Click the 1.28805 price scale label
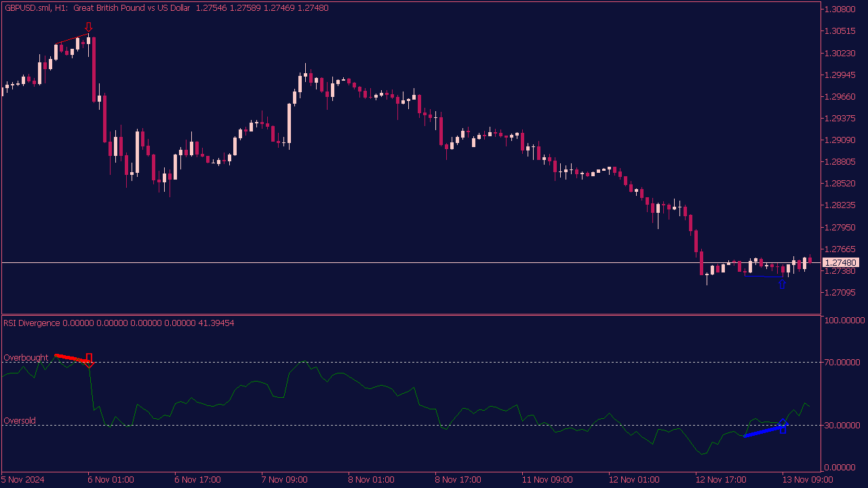868x488 pixels. (840, 161)
